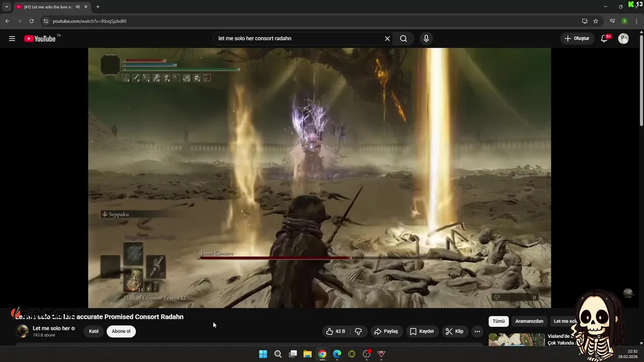This screenshot has height=362, width=644.
Task: Select the Tümü filter chip
Action: (499, 321)
